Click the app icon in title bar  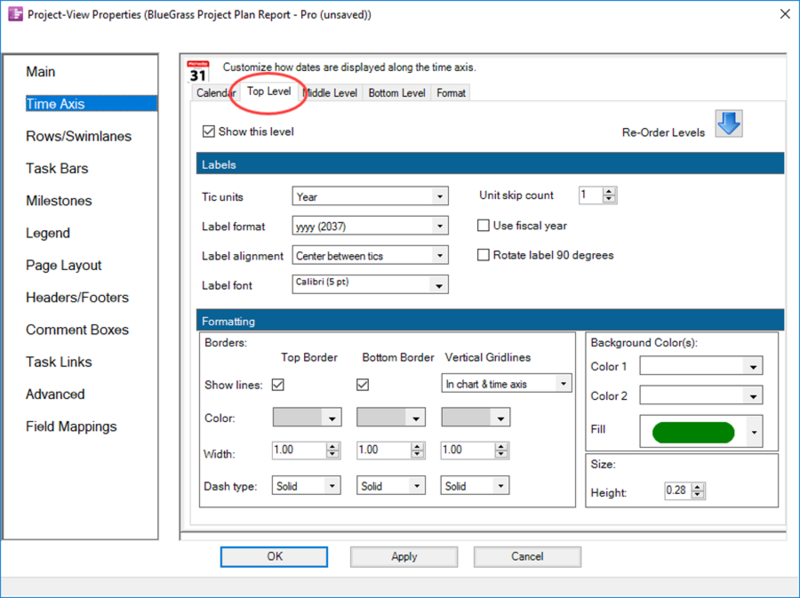click(15, 14)
